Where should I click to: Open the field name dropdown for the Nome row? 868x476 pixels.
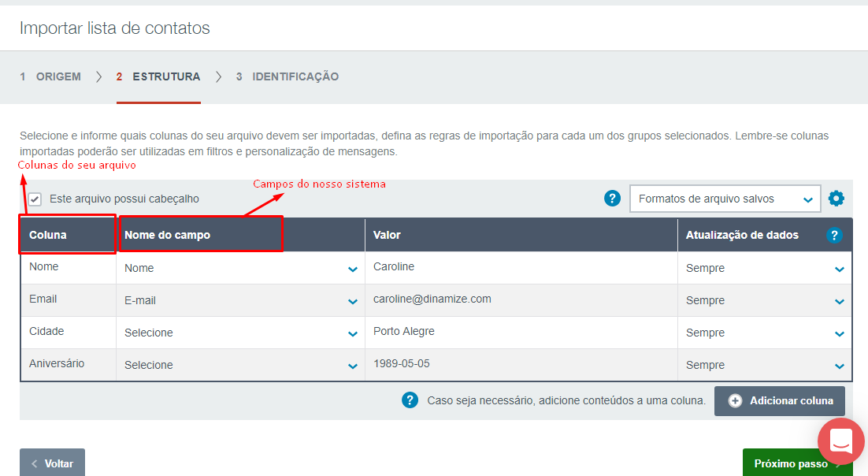(240, 268)
